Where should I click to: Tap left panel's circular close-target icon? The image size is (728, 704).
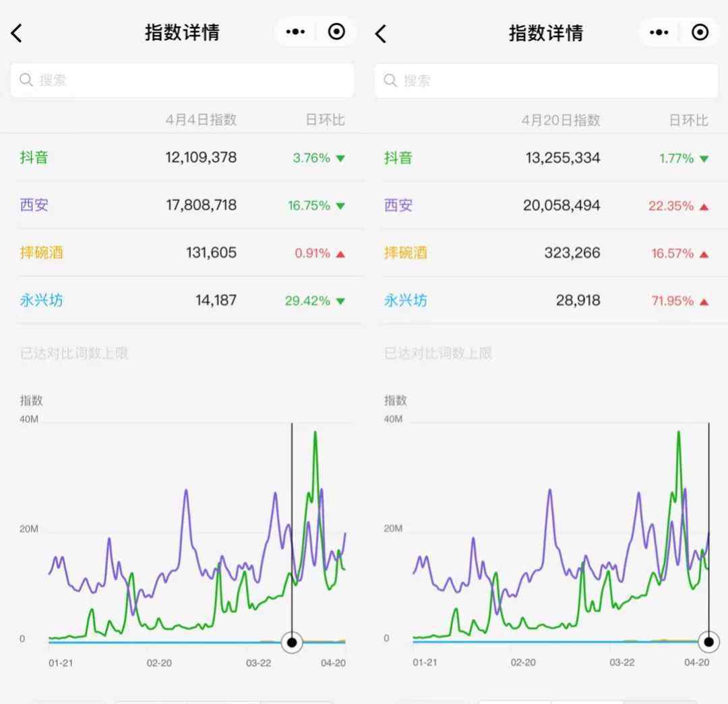click(336, 32)
